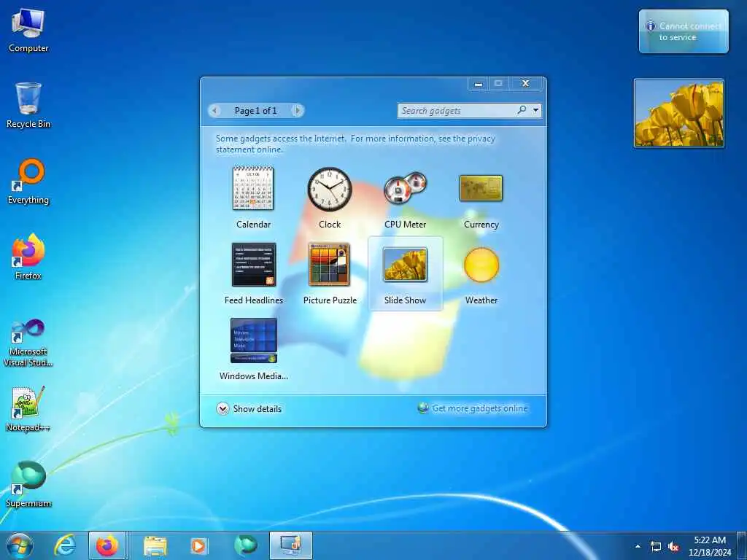Open the search options dropdown arrow

[x=536, y=111]
